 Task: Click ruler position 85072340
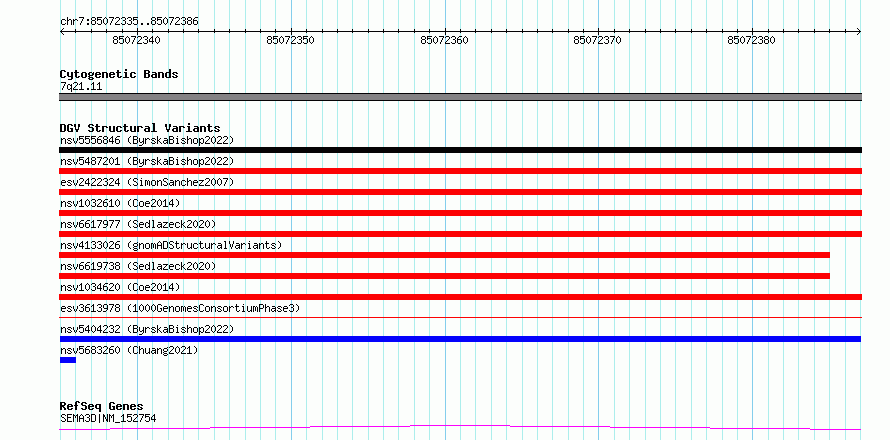click(136, 40)
